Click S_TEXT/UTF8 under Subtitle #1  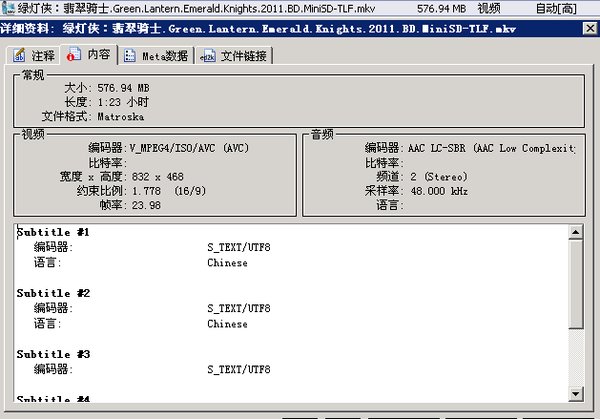(x=239, y=247)
